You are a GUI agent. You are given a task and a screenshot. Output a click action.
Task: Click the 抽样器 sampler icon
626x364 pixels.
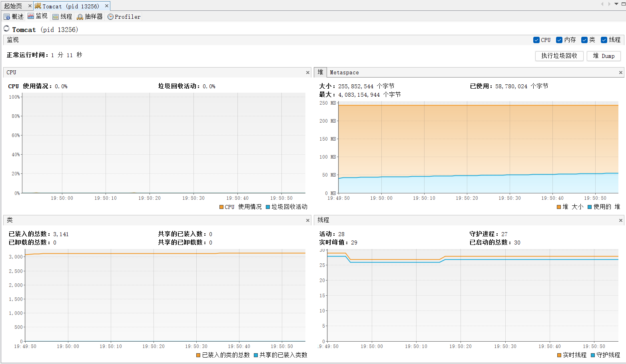(80, 17)
